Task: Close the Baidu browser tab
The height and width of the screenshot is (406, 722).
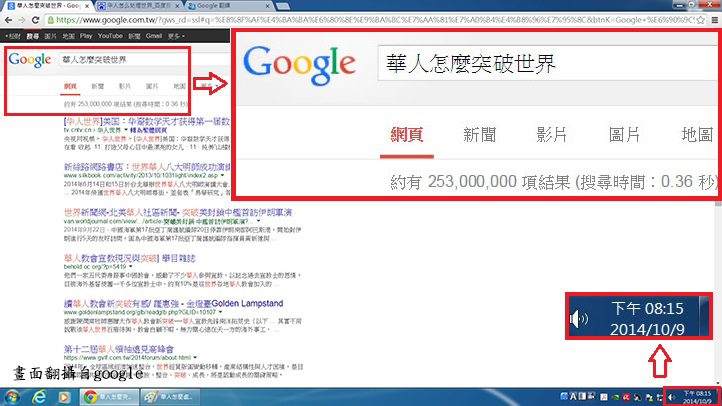Action: (177, 6)
